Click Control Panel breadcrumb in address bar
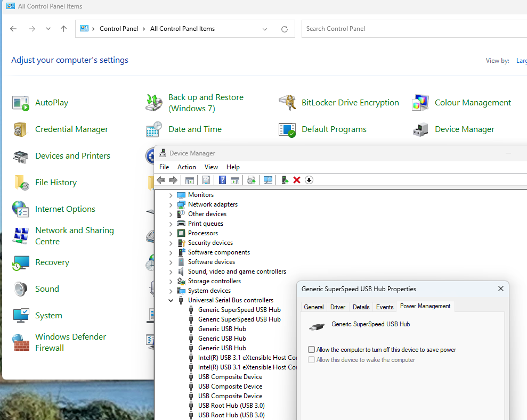 pyautogui.click(x=119, y=29)
